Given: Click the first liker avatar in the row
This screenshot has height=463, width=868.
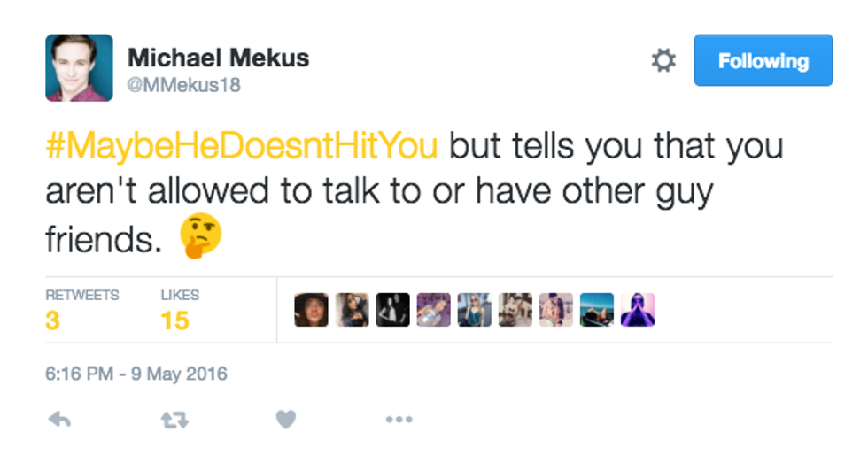Looking at the screenshot, I should 311,310.
